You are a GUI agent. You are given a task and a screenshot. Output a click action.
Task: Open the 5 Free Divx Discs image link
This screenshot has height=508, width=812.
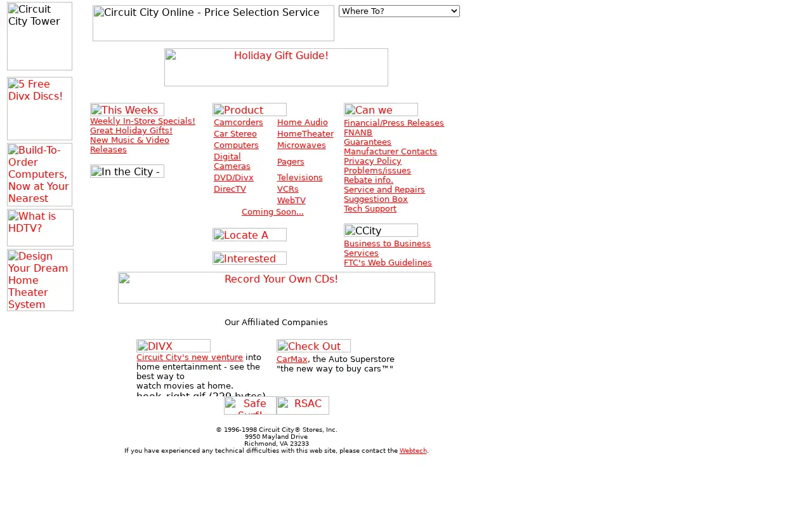(x=39, y=109)
